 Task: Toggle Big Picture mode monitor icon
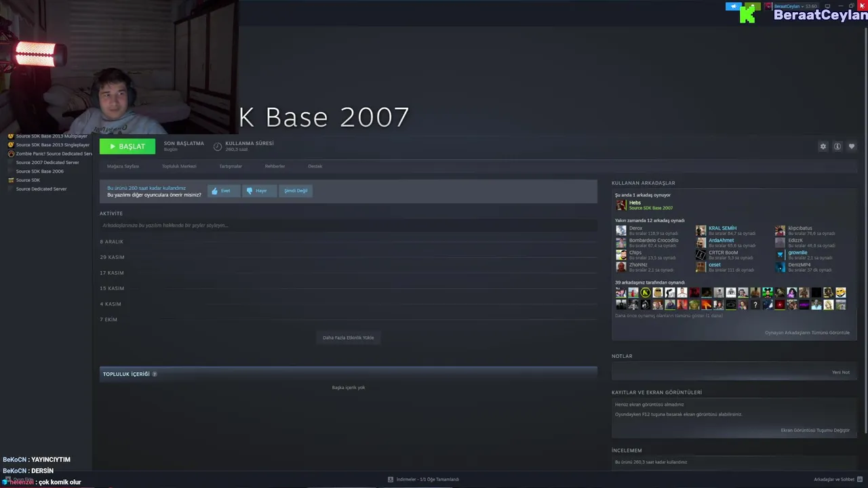pos(828,6)
